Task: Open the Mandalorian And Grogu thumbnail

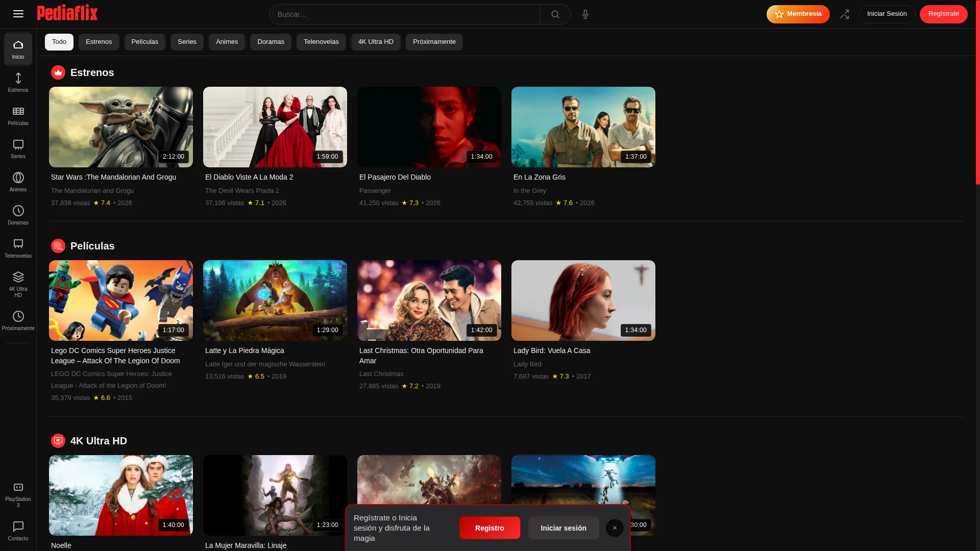Action: click(x=121, y=127)
